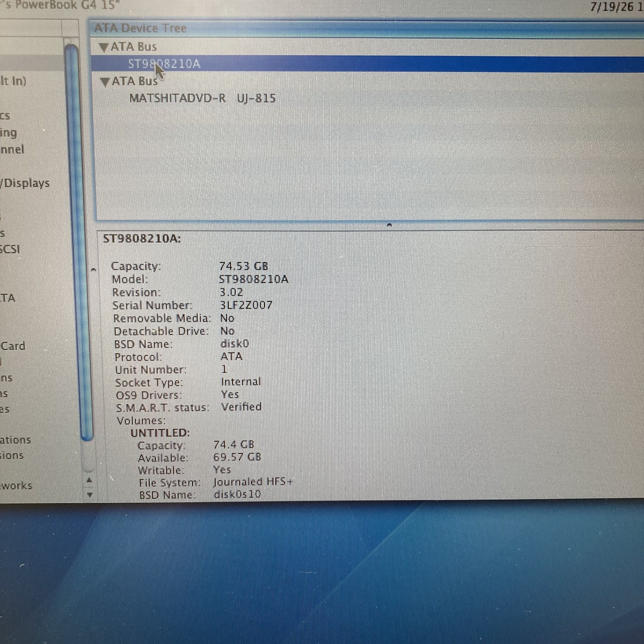Image resolution: width=644 pixels, height=644 pixels.
Task: Click the Revision value 3.02
Action: (231, 292)
